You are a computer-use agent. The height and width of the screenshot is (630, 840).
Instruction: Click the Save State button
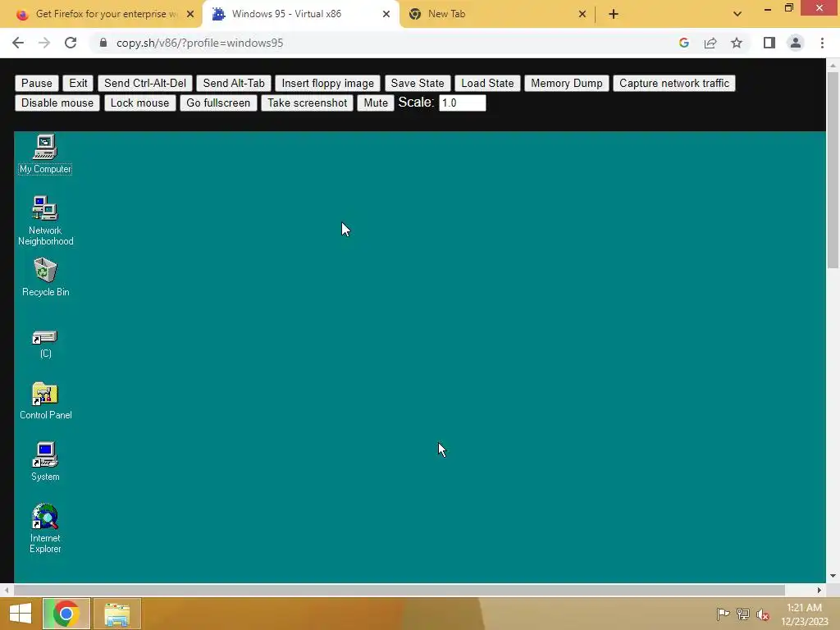click(418, 83)
